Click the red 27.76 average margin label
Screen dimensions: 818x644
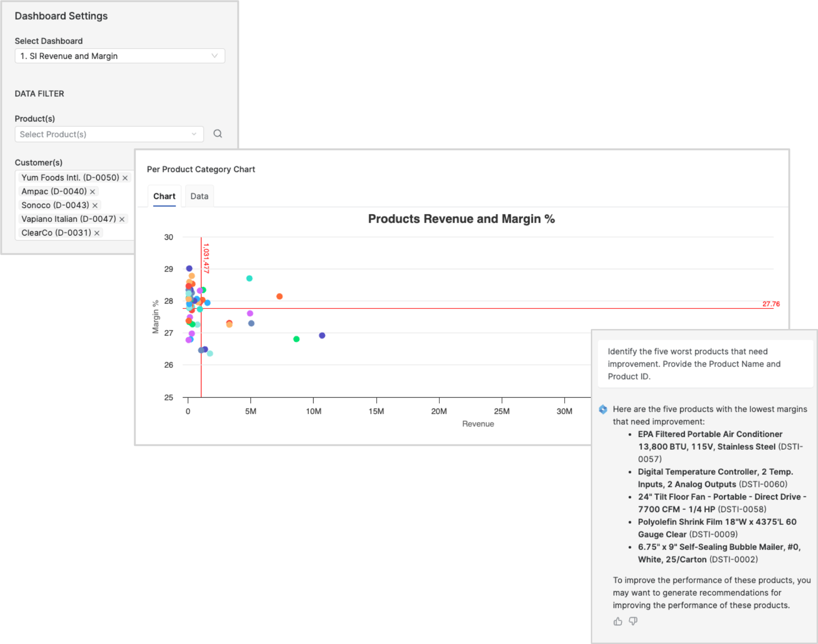click(x=771, y=304)
